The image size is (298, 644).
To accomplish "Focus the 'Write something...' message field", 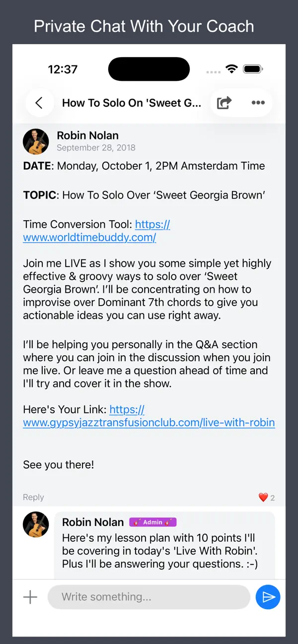I will point(149,597).
